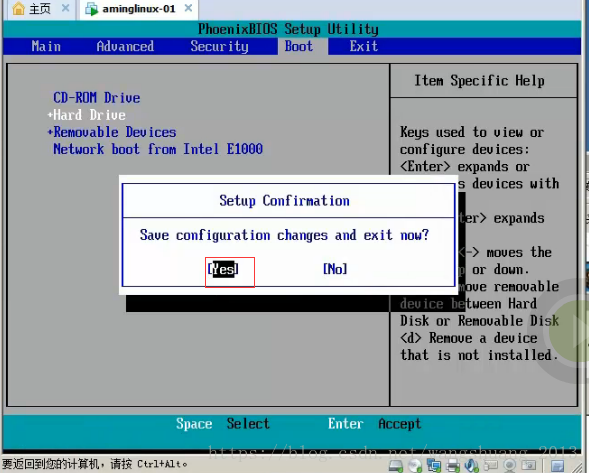Click the CD/DVD drive status icon

(x=415, y=465)
